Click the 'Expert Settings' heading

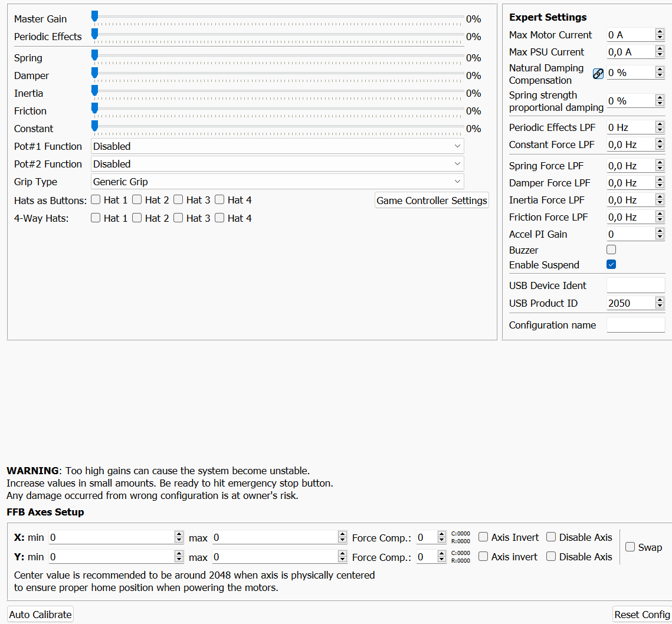548,17
